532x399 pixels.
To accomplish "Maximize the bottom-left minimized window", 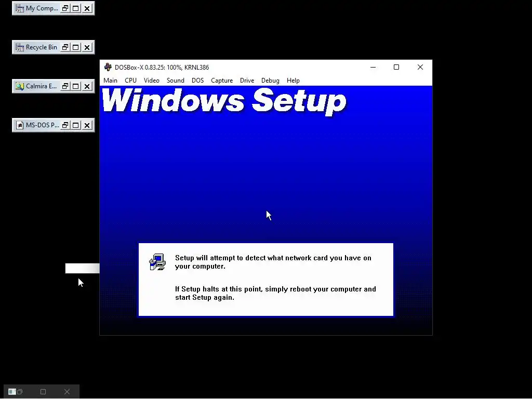I will (43, 392).
